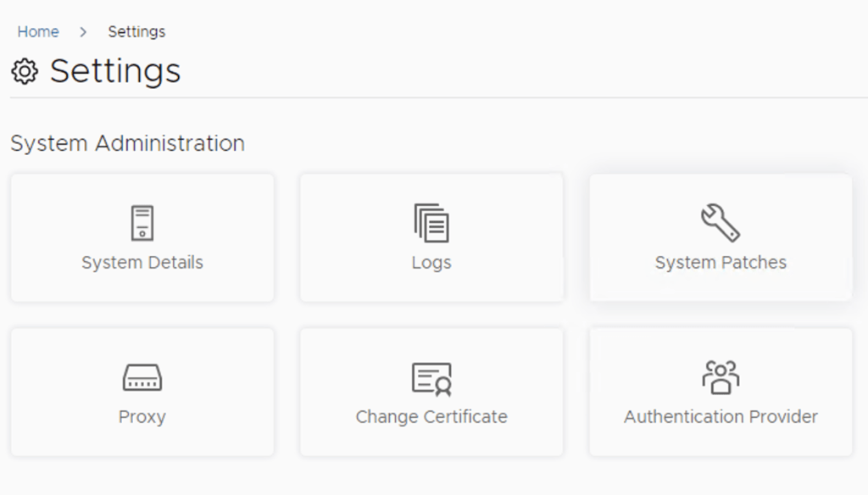Open the Proxy text label
Viewport: 868px width, 495px height.
pos(142,417)
